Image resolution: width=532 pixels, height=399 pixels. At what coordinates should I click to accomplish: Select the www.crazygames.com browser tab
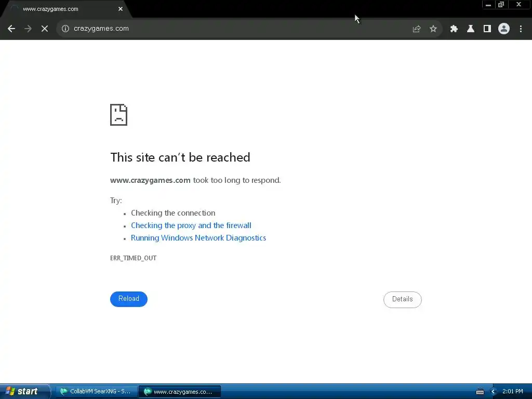click(66, 9)
